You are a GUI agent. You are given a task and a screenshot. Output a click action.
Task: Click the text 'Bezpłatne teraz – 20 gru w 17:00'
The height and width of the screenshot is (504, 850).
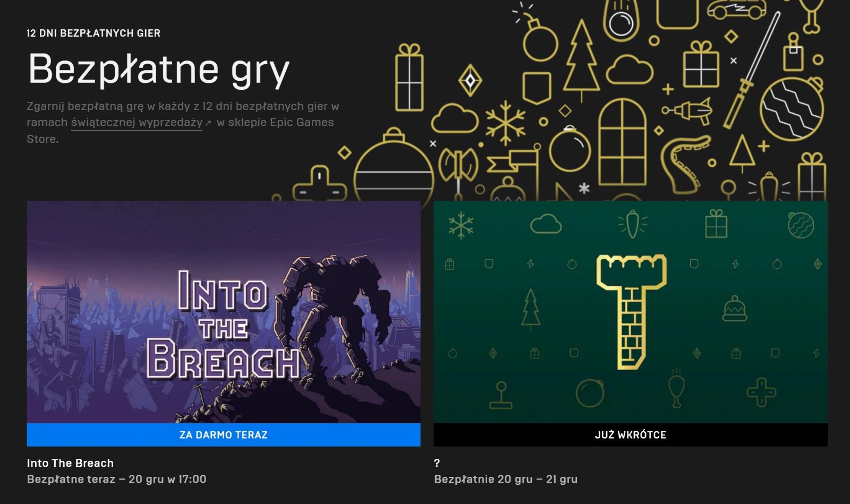(116, 479)
